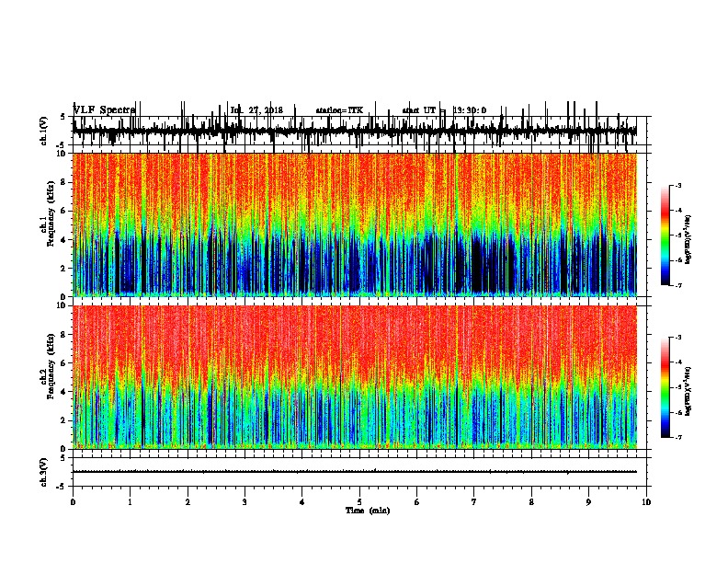Select the 'ch.3(V)' waveform axis label
This screenshot has height=563, width=728.
[x=44, y=472]
